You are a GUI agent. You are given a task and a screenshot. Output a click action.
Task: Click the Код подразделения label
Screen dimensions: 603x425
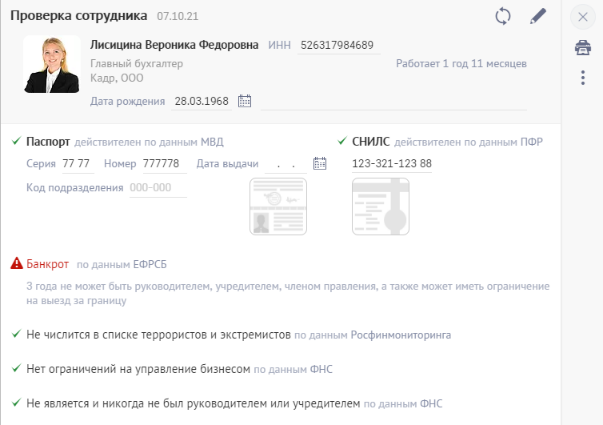coord(75,188)
